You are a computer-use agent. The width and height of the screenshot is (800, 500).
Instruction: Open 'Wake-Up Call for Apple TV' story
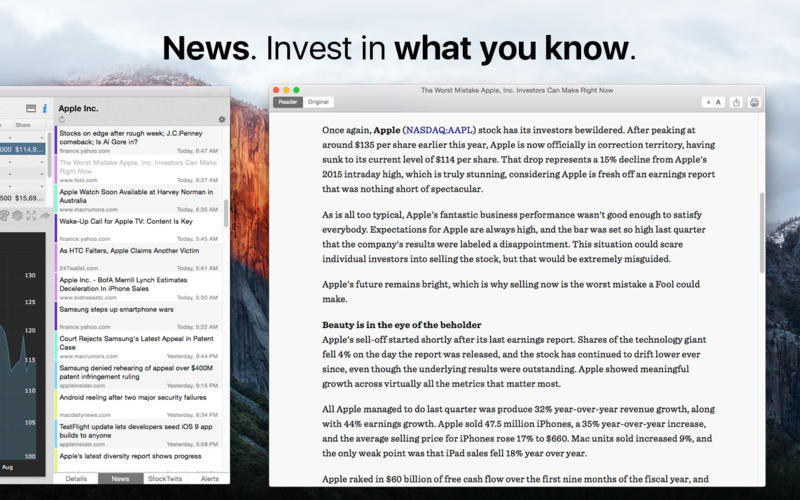tap(138, 229)
